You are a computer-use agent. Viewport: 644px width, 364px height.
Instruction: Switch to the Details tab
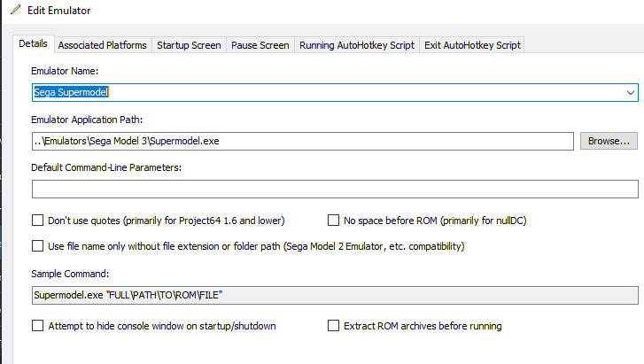pos(34,43)
